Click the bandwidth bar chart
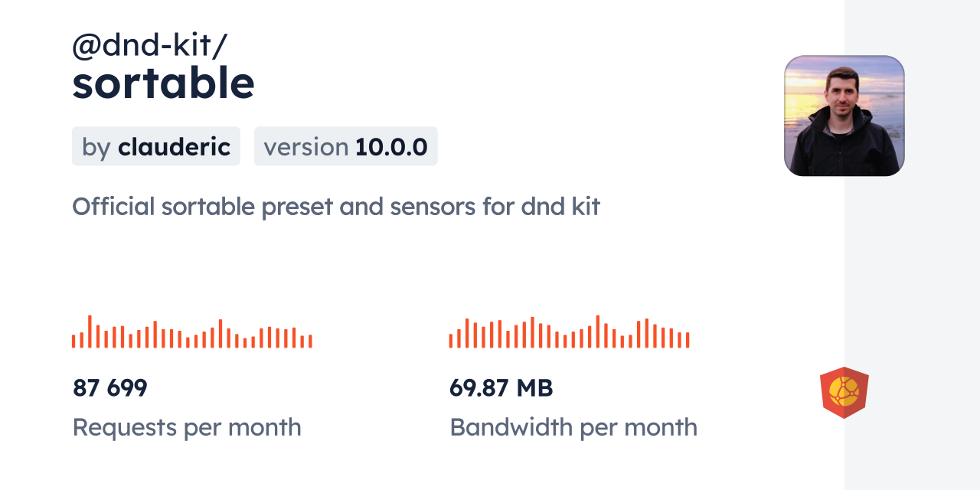The height and width of the screenshot is (490, 980). tap(569, 332)
